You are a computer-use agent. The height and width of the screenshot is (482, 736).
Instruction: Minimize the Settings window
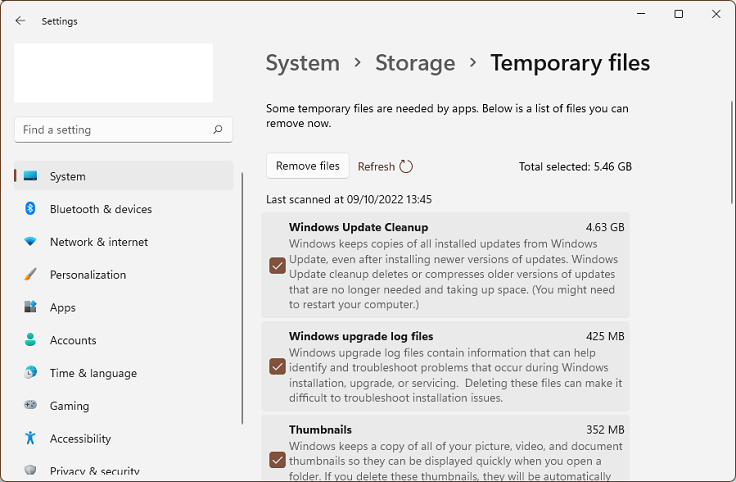coord(641,14)
